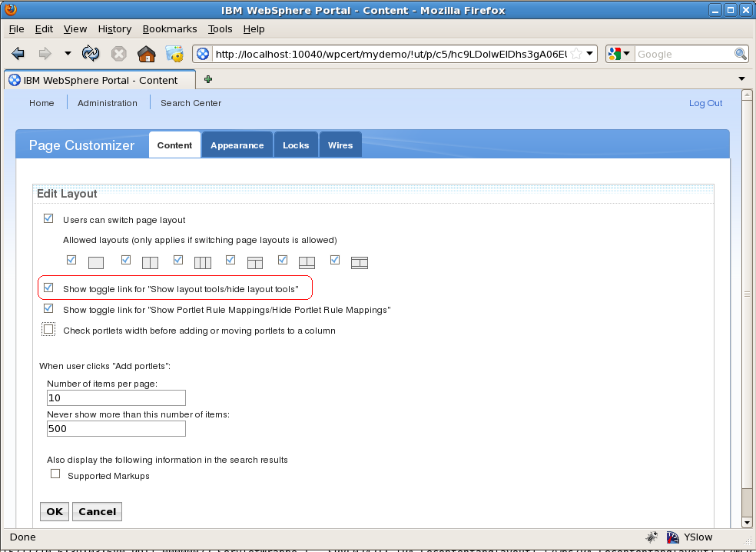
Task: Go to the portal Home link
Action: [x=41, y=103]
